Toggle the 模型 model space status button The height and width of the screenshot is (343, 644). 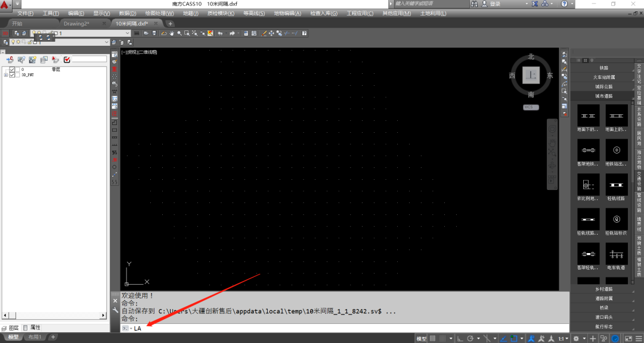click(422, 338)
